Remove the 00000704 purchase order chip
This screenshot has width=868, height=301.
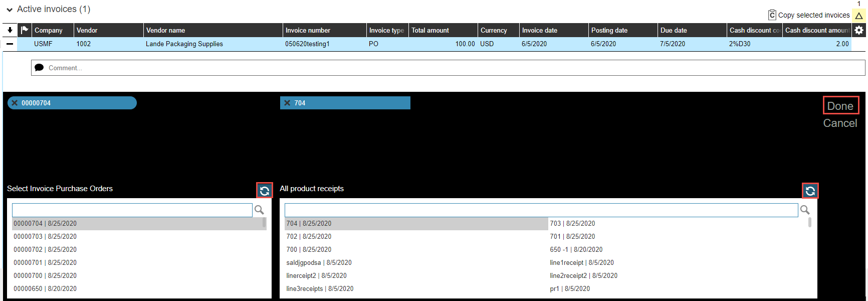pos(15,103)
